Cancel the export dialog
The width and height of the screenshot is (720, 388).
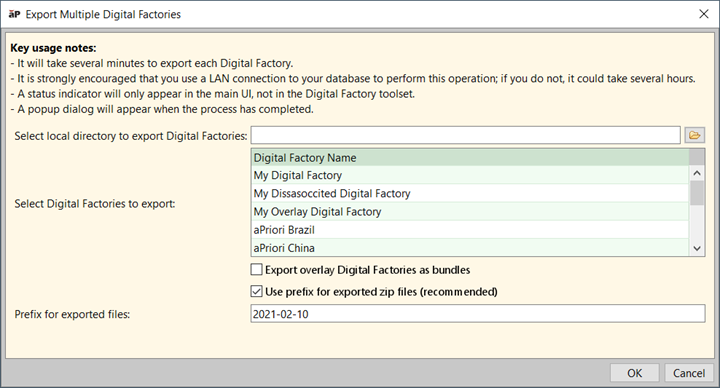pos(689,373)
